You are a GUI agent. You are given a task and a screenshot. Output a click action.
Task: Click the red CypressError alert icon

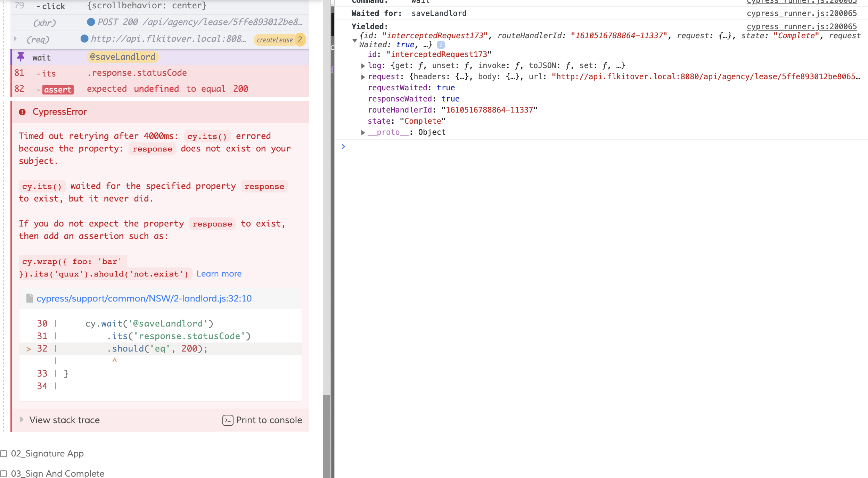coord(22,112)
